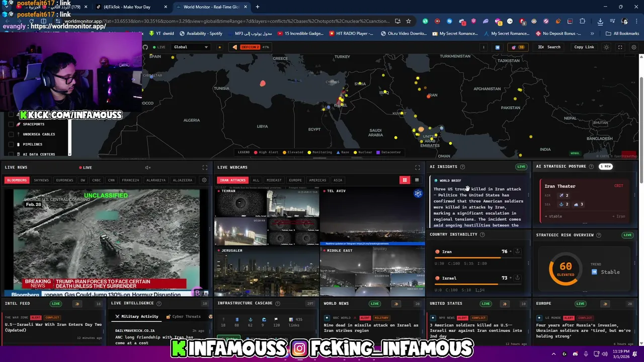644x362 pixels.
Task: Select the Europe webcam filter
Action: click(x=295, y=180)
